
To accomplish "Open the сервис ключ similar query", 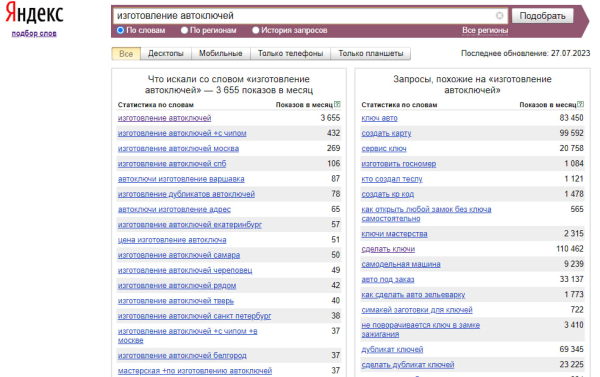I will (384, 149).
